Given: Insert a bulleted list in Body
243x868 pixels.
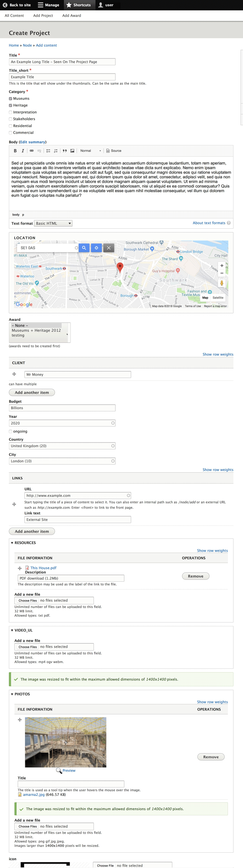Looking at the screenshot, I should tap(48, 151).
